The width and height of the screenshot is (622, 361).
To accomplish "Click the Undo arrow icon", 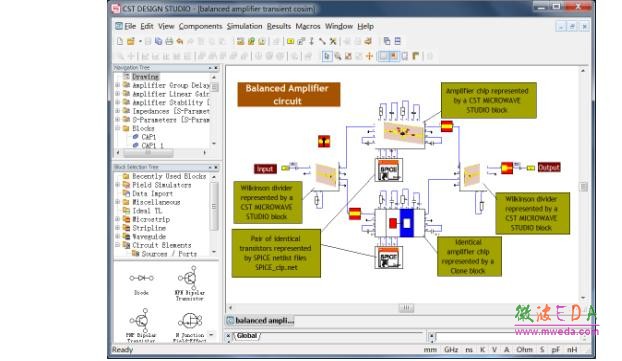I will 180,41.
